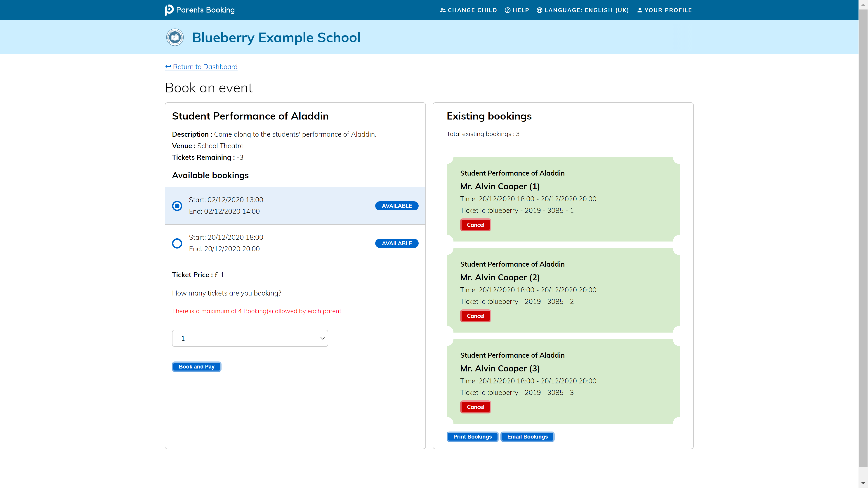Open the LANGUAGE: ENGLISH (UK) menu

point(583,10)
